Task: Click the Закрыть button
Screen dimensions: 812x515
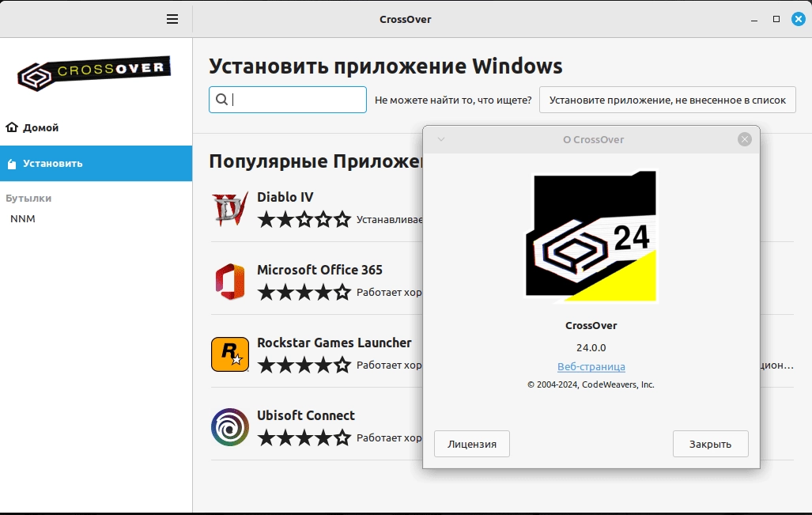Action: [x=711, y=444]
